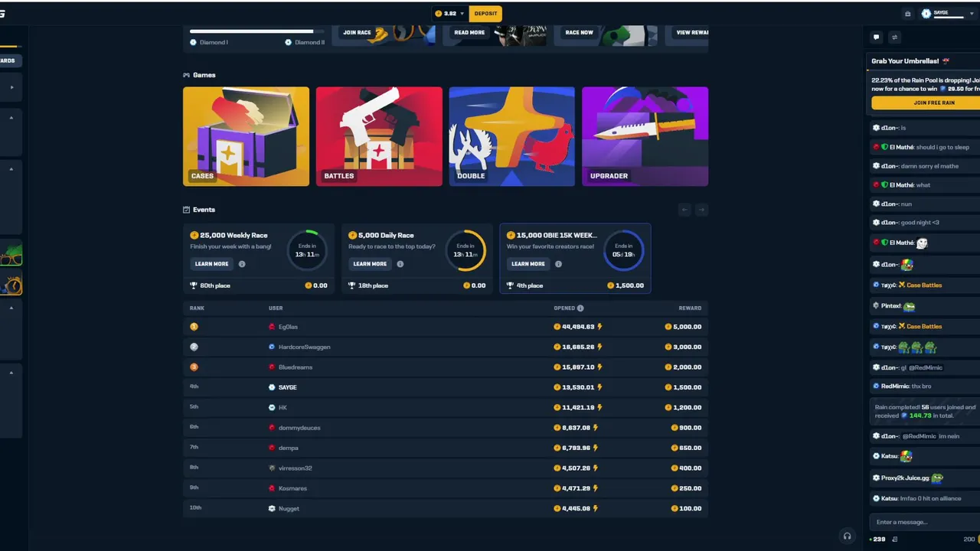
Task: Go to next events with right arrow
Action: 701,210
